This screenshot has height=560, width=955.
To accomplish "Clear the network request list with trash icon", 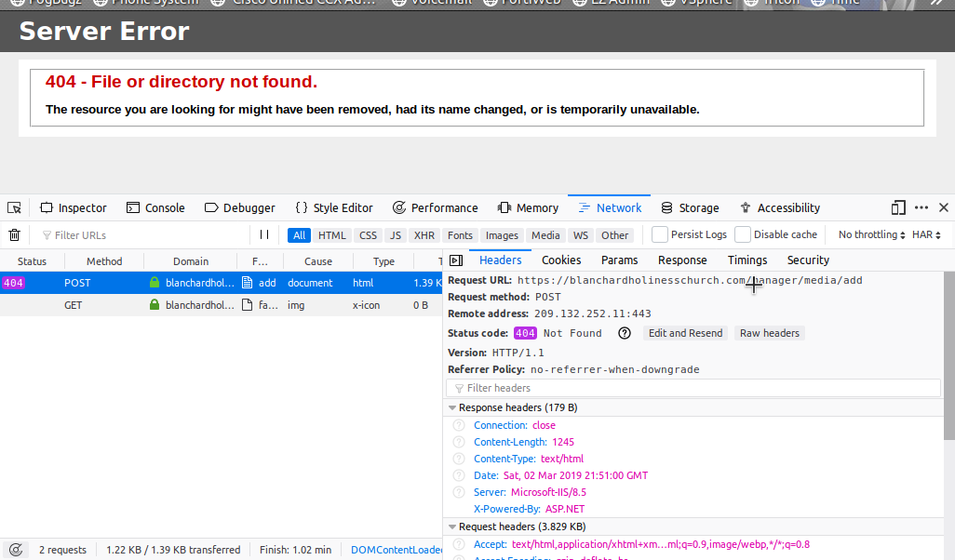I will [15, 234].
